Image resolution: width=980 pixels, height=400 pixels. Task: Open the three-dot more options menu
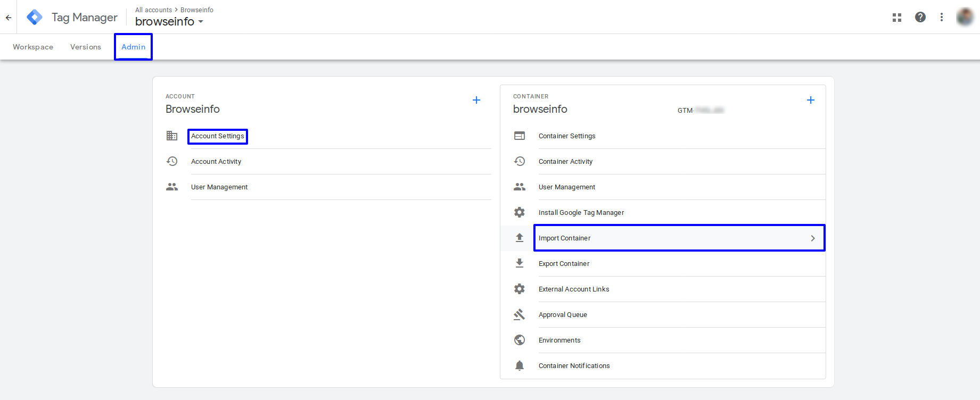tap(942, 18)
